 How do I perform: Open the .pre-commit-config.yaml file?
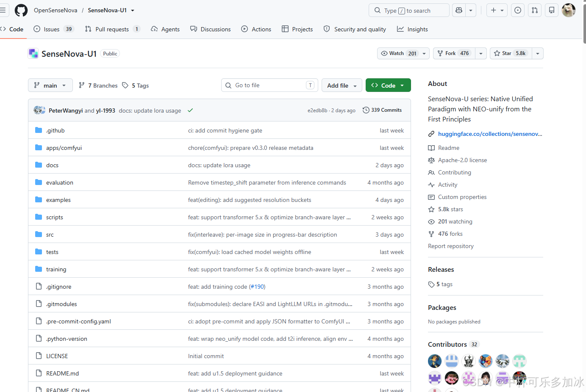[x=78, y=321]
